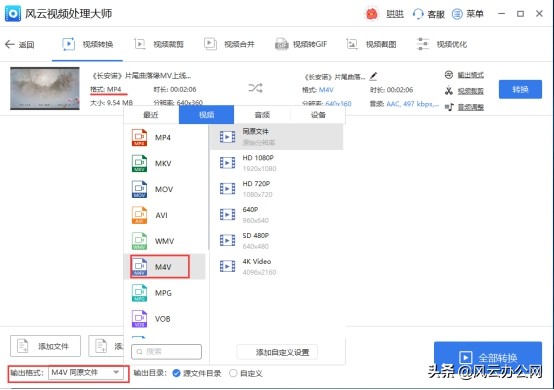Click the shuffle convert arrows icon

coord(255,88)
